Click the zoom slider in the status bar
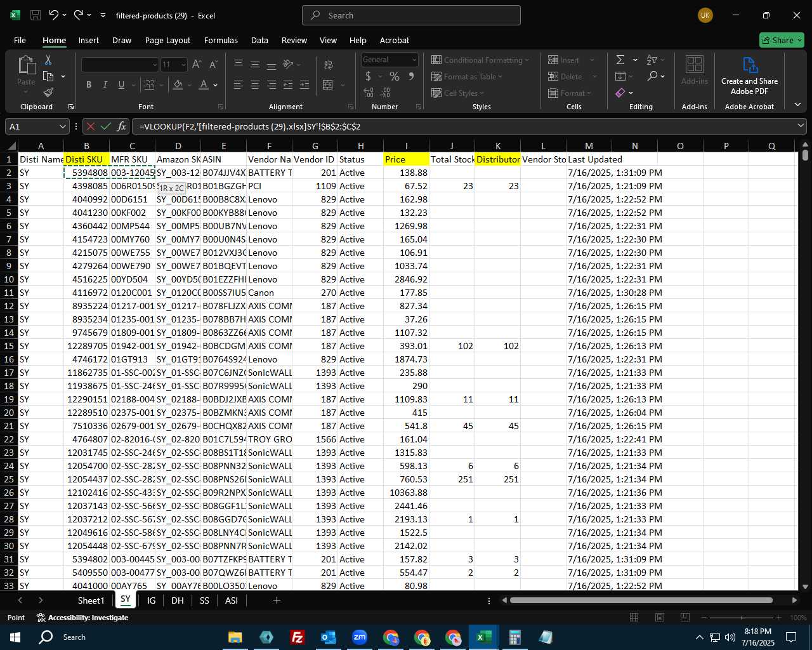 (x=742, y=618)
